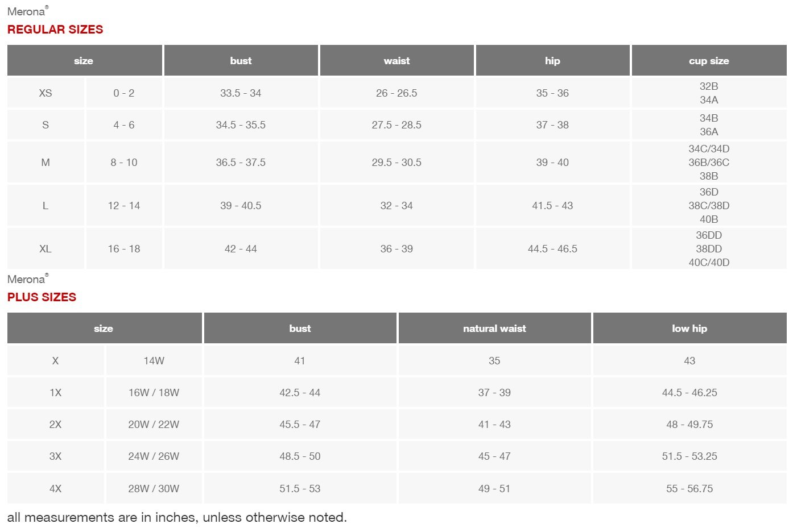Click the XL cup size cell listing 36DD
793x532 pixels.
[x=709, y=249]
